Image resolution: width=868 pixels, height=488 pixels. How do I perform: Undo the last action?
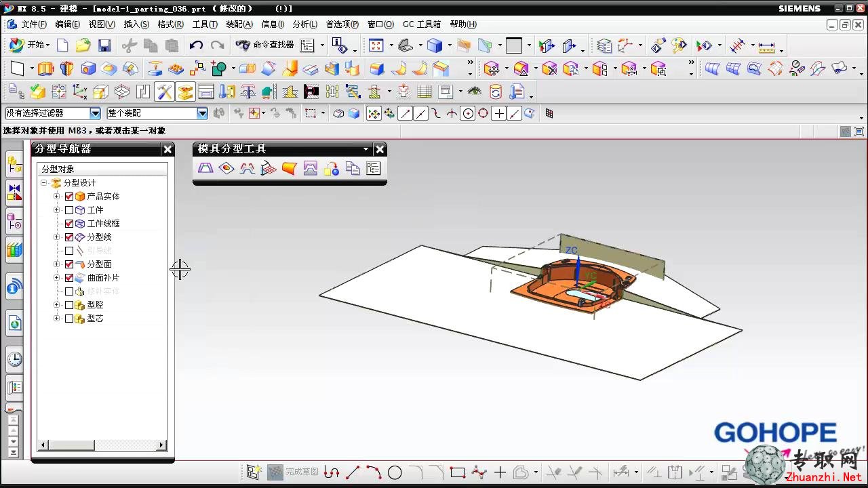click(x=196, y=45)
